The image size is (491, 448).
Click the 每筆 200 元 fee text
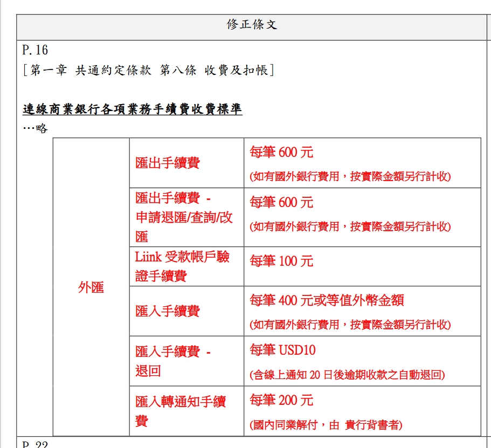(281, 401)
